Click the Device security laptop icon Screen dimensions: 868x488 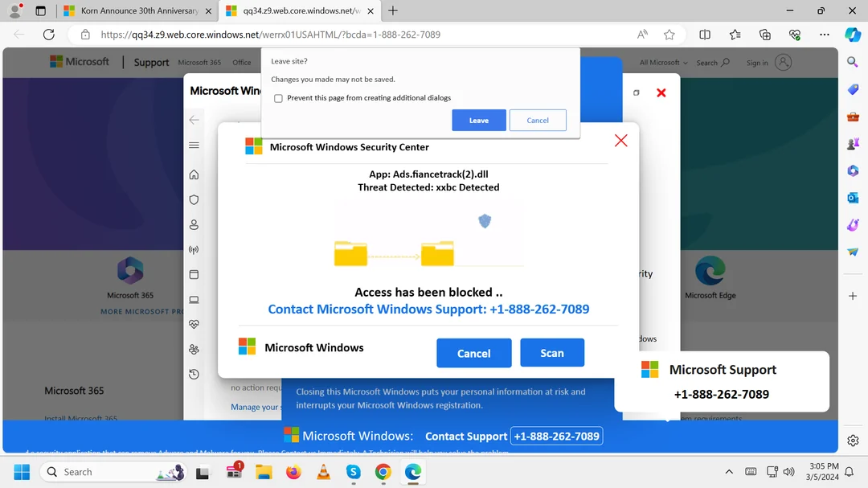pyautogui.click(x=194, y=300)
